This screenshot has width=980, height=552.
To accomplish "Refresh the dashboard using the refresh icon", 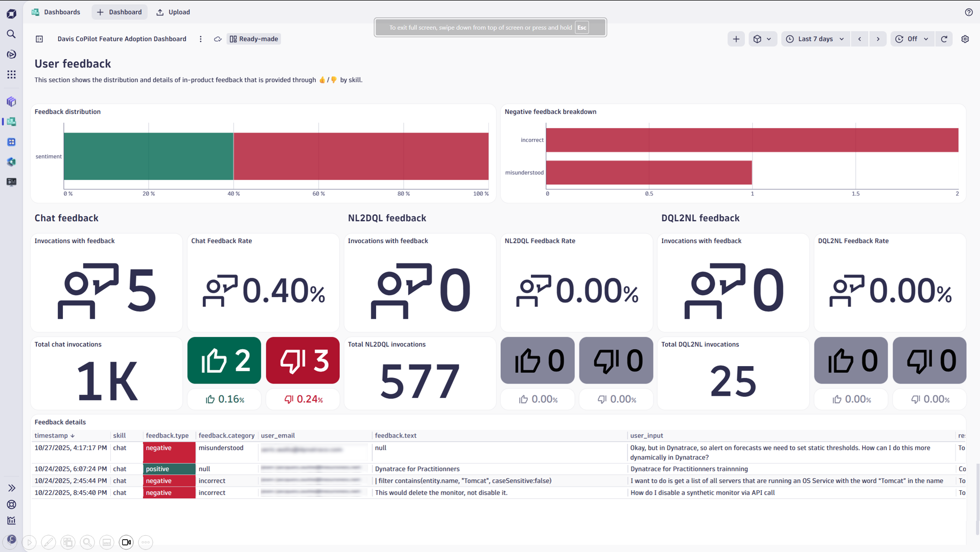I will pos(944,39).
